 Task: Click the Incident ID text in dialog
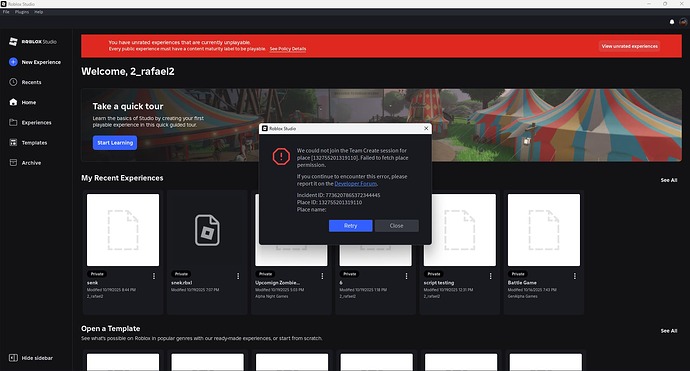click(x=338, y=195)
